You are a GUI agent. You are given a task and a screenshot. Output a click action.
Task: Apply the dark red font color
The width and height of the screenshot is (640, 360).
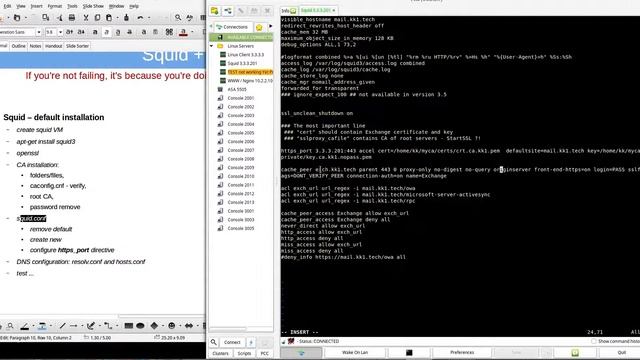183,32
